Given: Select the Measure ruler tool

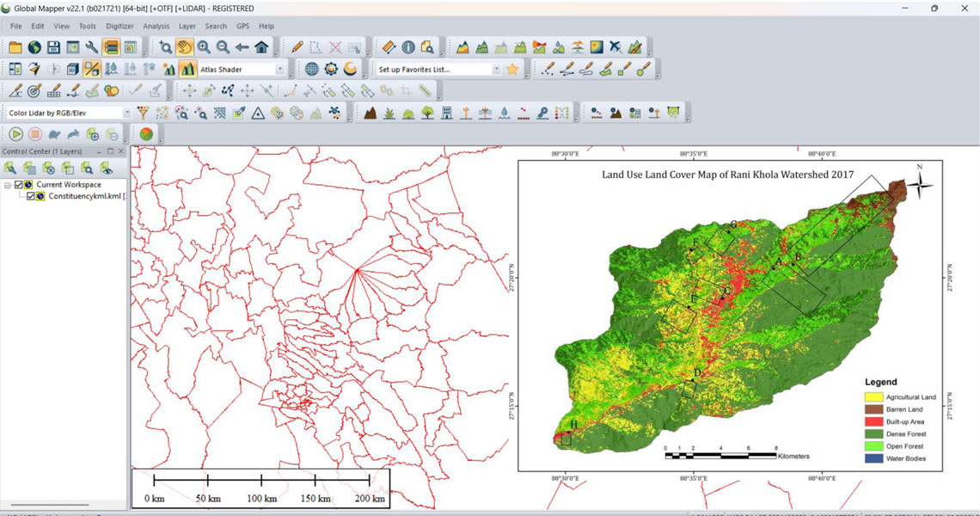Looking at the screenshot, I should 389,47.
